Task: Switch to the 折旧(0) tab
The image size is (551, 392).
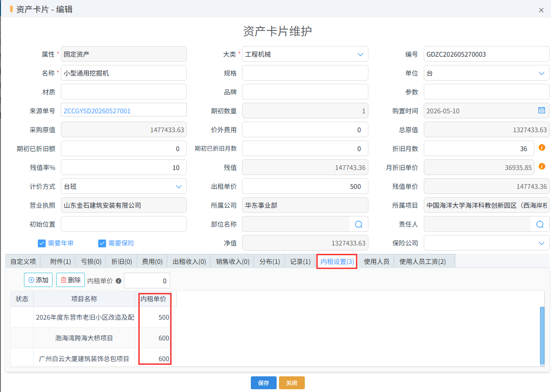Action: coord(122,262)
